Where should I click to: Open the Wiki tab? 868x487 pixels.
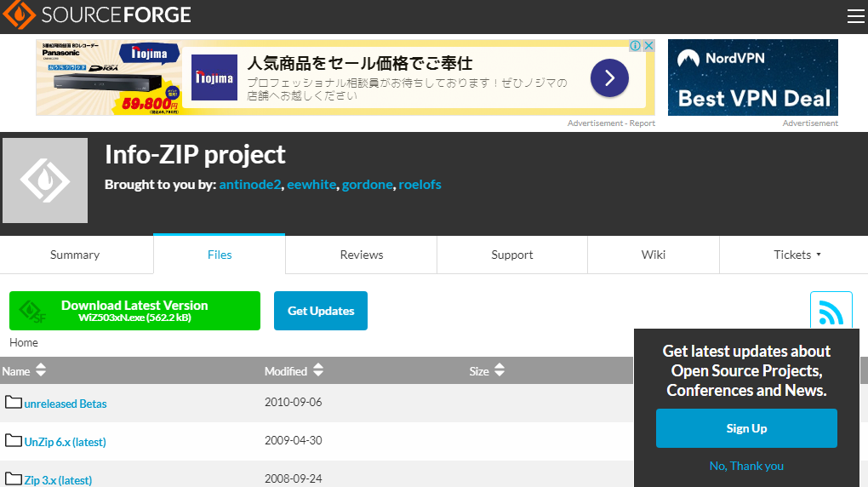[x=654, y=255]
